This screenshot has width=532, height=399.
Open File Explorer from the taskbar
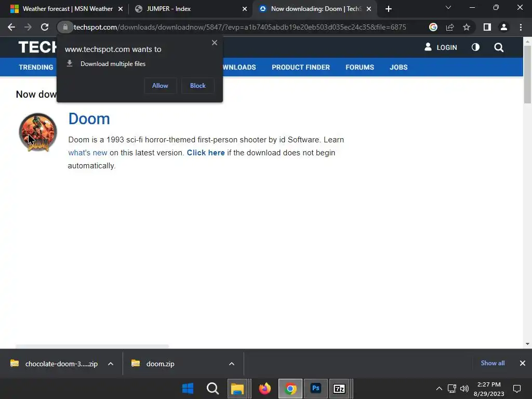[x=237, y=389]
